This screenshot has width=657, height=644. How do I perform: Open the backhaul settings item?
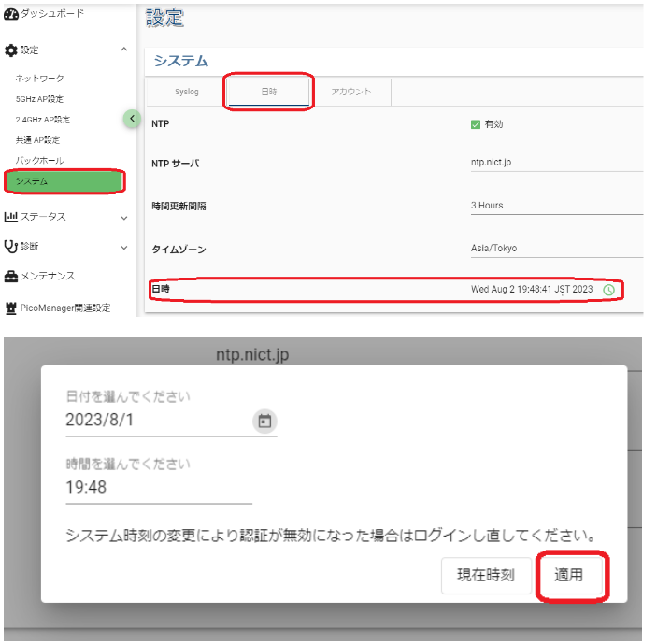(x=40, y=161)
